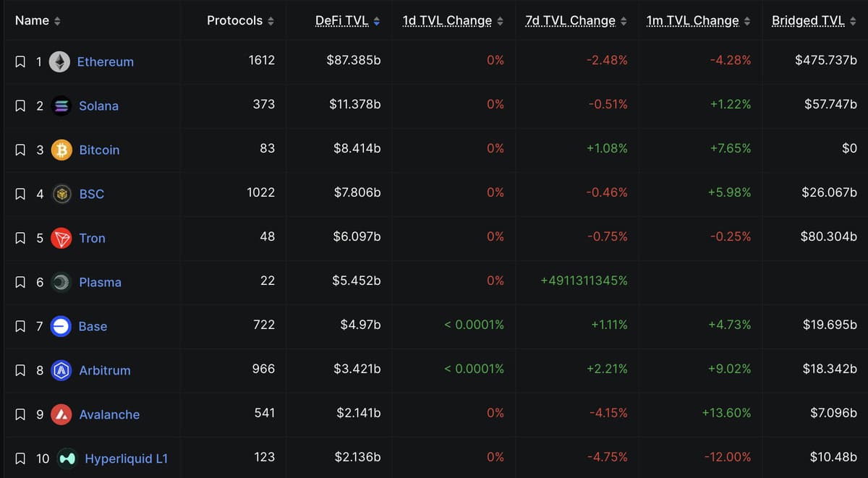868x478 pixels.
Task: Click the Arbitrum logo icon
Action: pos(61,370)
